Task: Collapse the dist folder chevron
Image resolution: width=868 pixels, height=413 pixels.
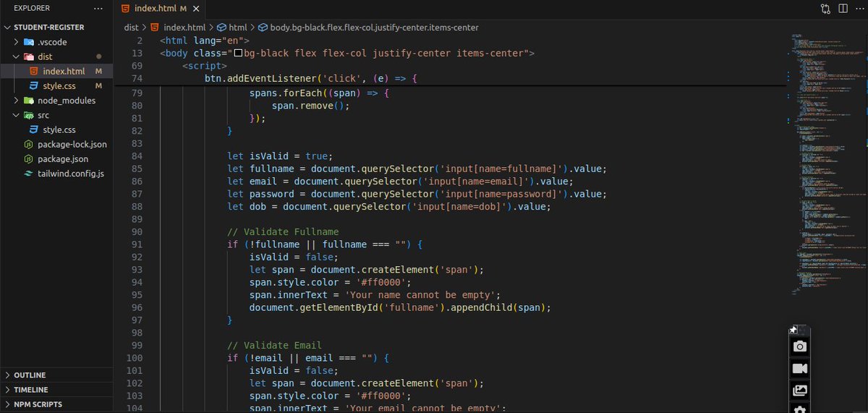Action: pyautogui.click(x=16, y=56)
